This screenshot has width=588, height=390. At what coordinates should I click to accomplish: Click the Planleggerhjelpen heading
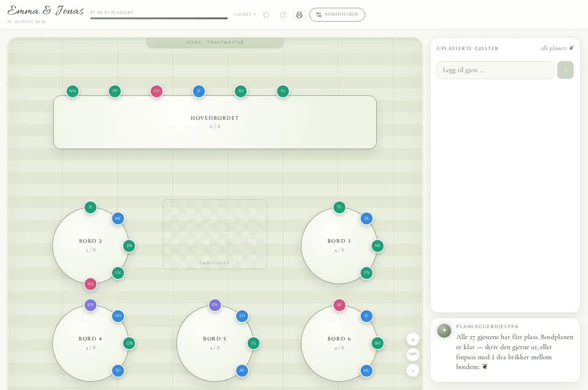[x=487, y=327]
